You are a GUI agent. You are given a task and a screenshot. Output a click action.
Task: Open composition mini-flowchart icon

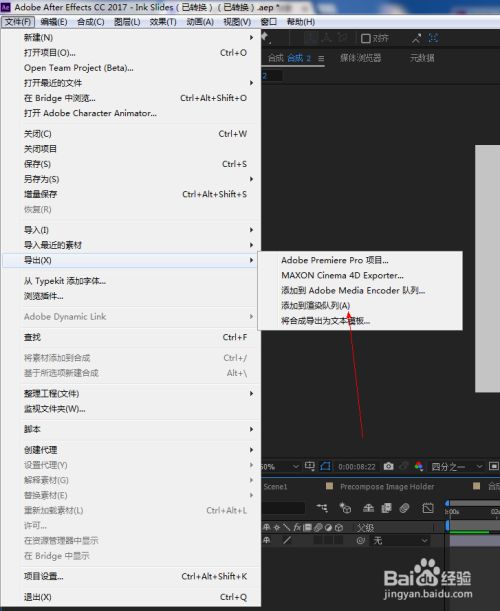coord(322,508)
